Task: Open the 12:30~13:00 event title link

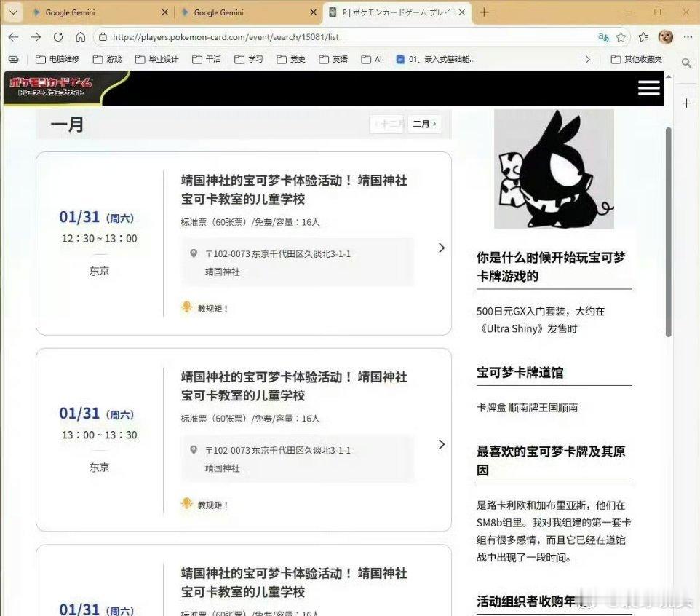Action: pos(294,189)
